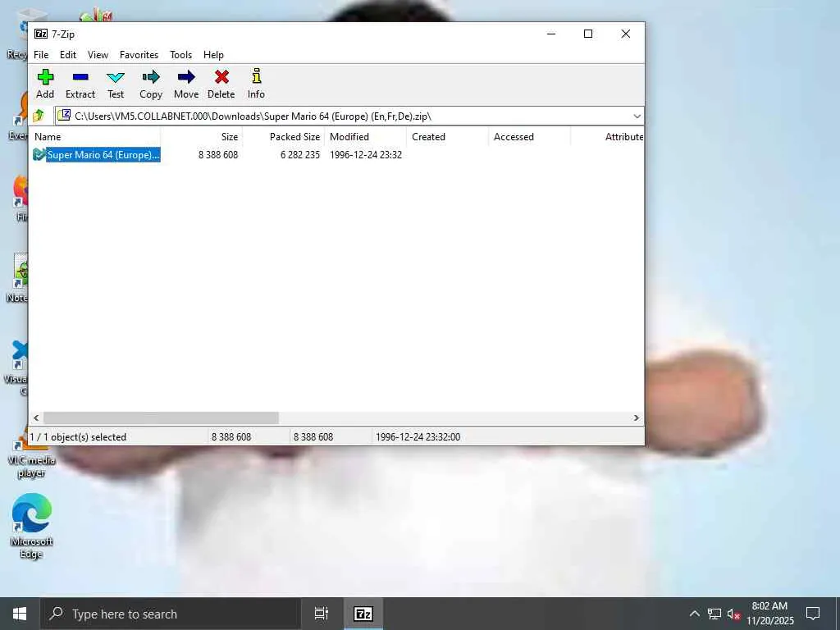Open the File menu
This screenshot has width=840, height=630.
click(x=41, y=55)
